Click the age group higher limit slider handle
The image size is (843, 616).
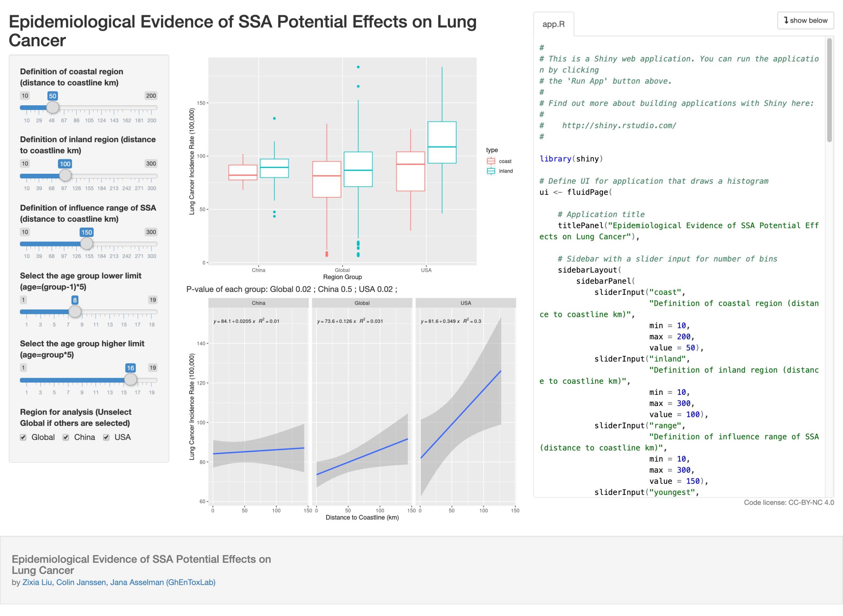coord(130,380)
